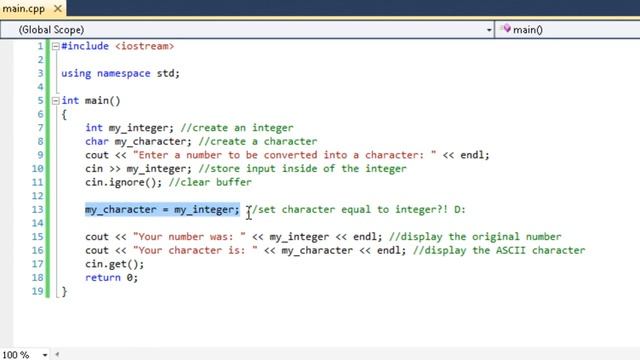The image size is (640, 360).
Task: Click the "cin.ignore();" statement
Action: pyautogui.click(x=124, y=182)
